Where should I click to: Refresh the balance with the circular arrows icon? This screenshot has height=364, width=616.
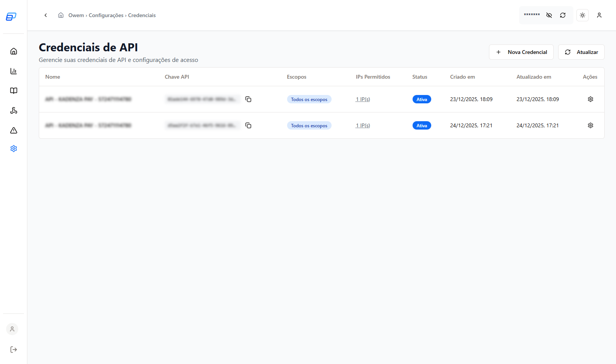(x=563, y=15)
